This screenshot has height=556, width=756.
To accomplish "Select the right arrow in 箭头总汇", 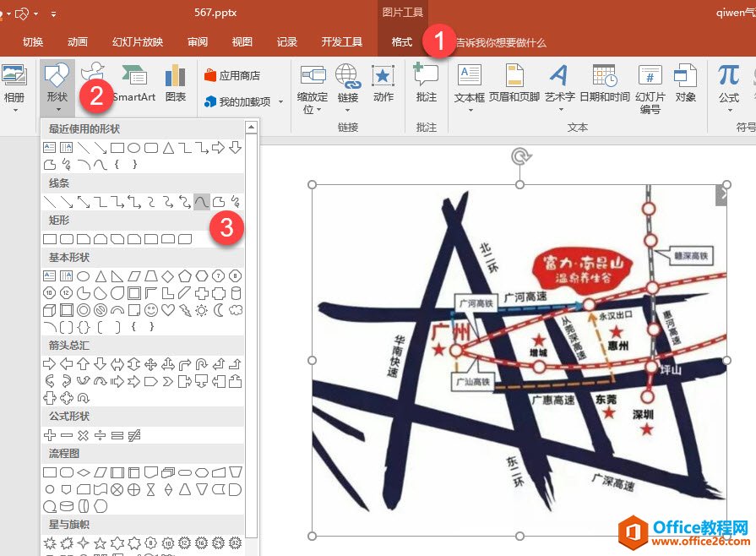I will coord(50,364).
